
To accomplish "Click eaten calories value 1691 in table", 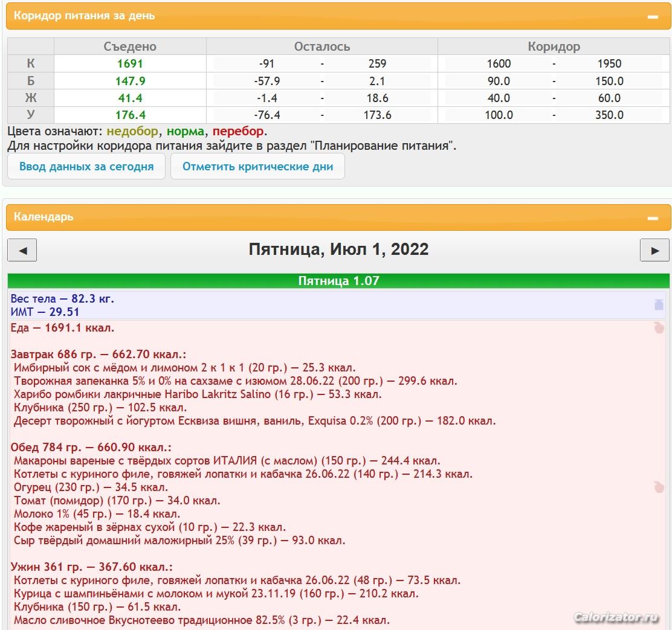I will point(130,63).
